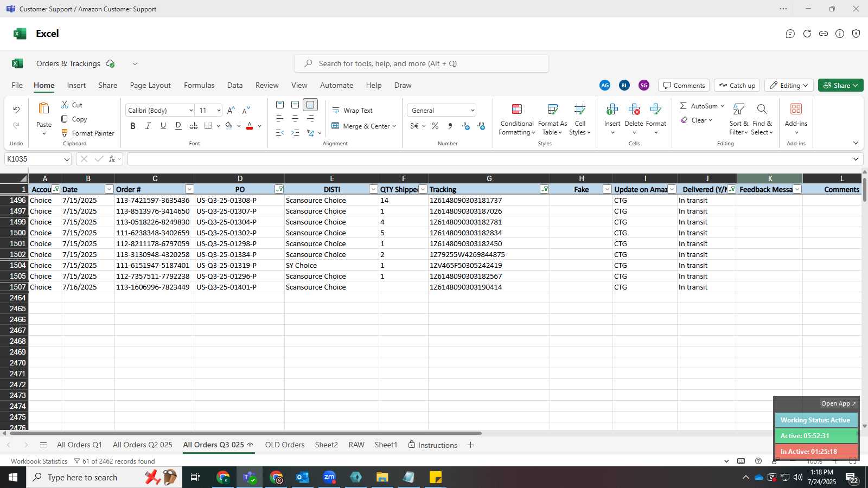Click the insert function fx icon
The height and width of the screenshot is (488, 868).
pos(112,159)
